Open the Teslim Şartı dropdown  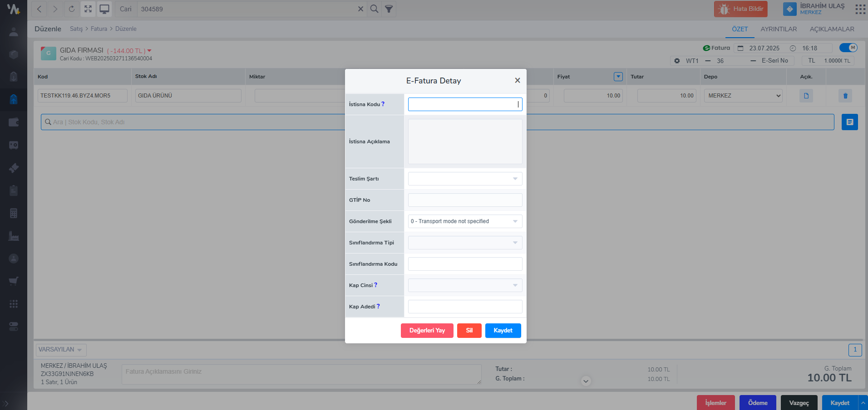465,179
